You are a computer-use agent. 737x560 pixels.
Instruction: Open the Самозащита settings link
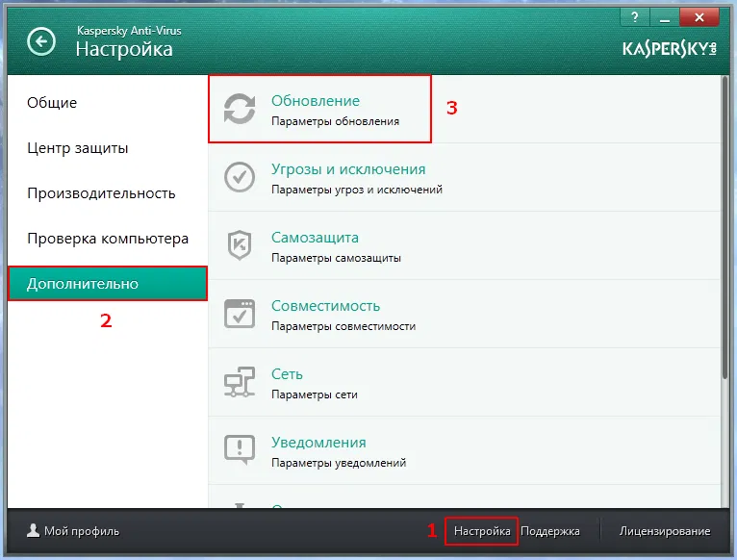[x=315, y=238]
